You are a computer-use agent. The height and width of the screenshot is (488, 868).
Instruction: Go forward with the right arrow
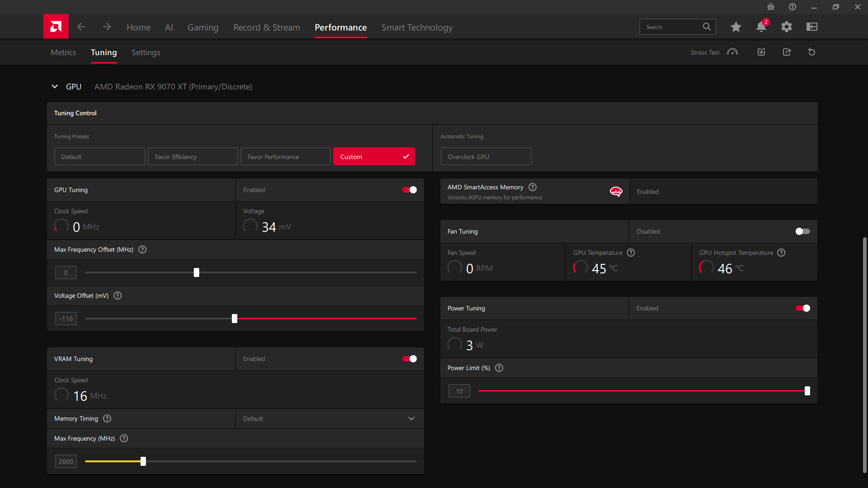point(107,27)
